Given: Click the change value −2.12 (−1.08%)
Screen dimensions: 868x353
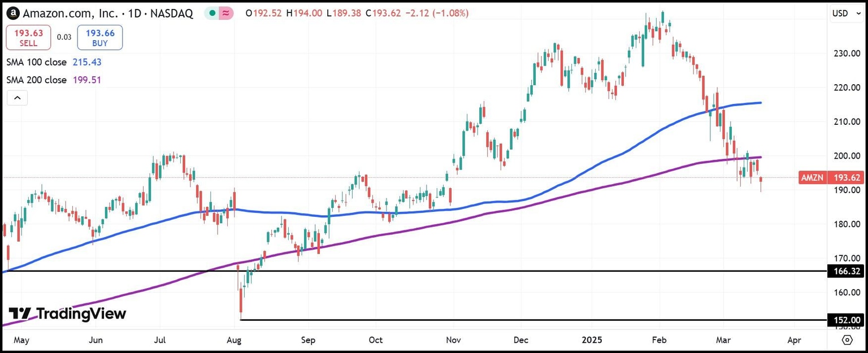Looking at the screenshot, I should tap(437, 13).
